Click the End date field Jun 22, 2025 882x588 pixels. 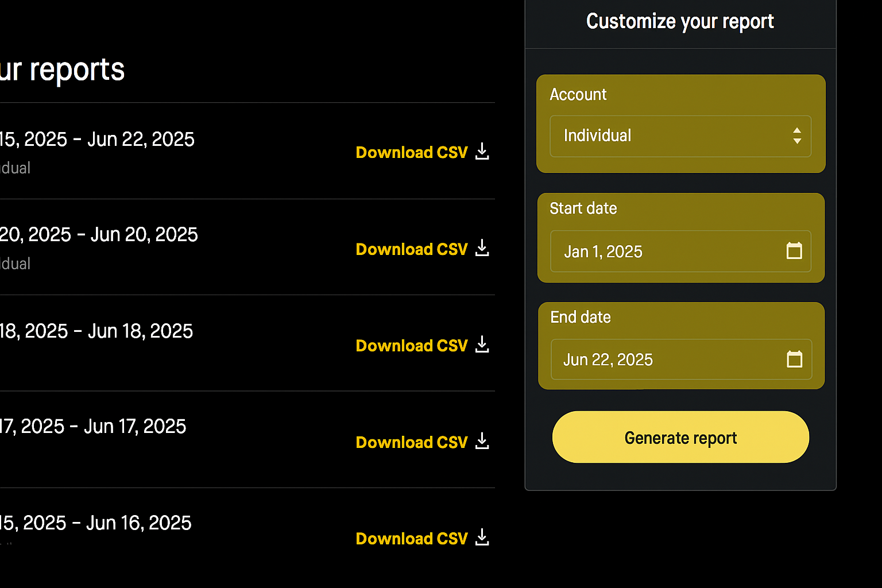tap(681, 359)
